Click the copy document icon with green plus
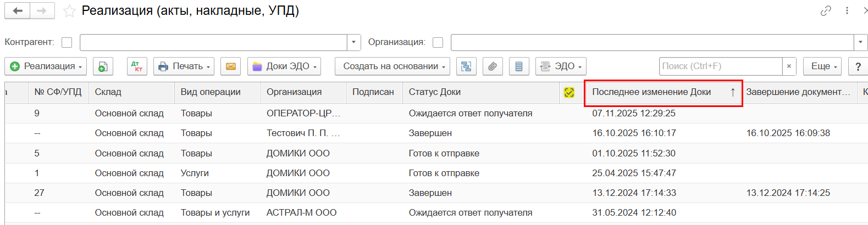Viewport: 868px width, 225px height. (x=103, y=66)
